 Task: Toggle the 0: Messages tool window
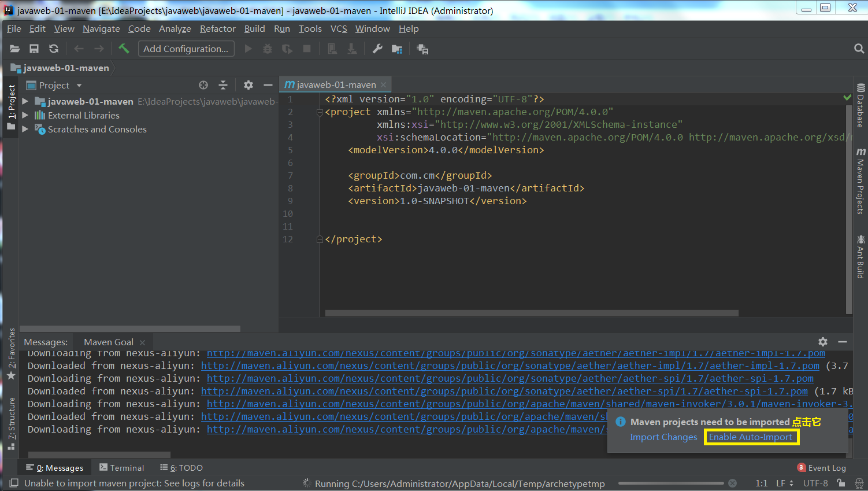click(x=55, y=468)
